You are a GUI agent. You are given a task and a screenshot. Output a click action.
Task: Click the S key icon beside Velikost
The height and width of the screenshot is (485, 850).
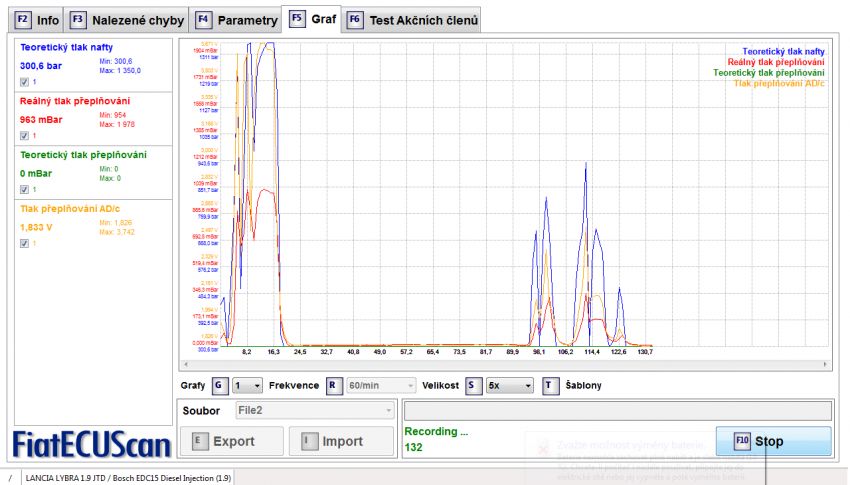point(474,385)
